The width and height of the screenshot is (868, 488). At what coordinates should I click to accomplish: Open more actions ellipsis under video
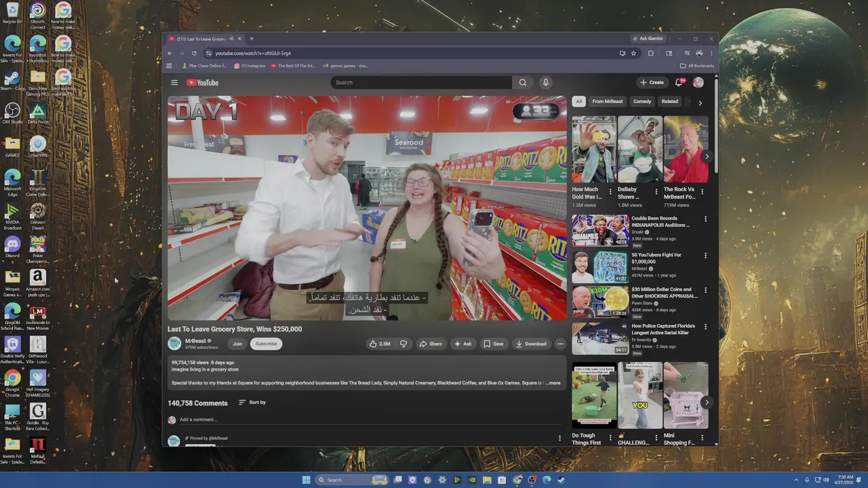(560, 344)
